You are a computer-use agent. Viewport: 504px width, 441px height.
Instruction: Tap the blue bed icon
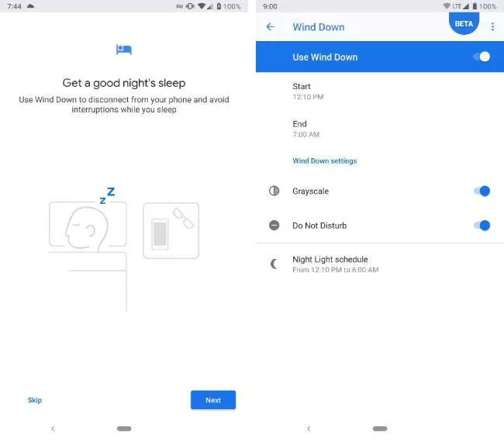click(124, 50)
